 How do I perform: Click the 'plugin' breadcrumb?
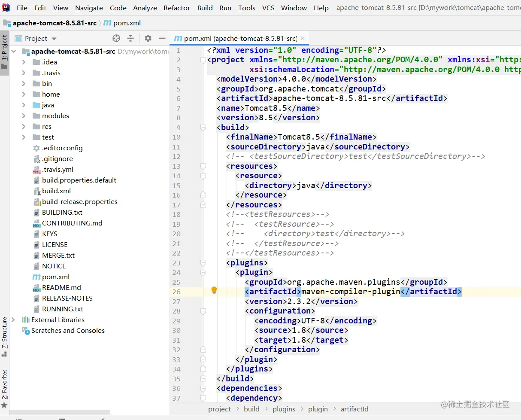318,409
